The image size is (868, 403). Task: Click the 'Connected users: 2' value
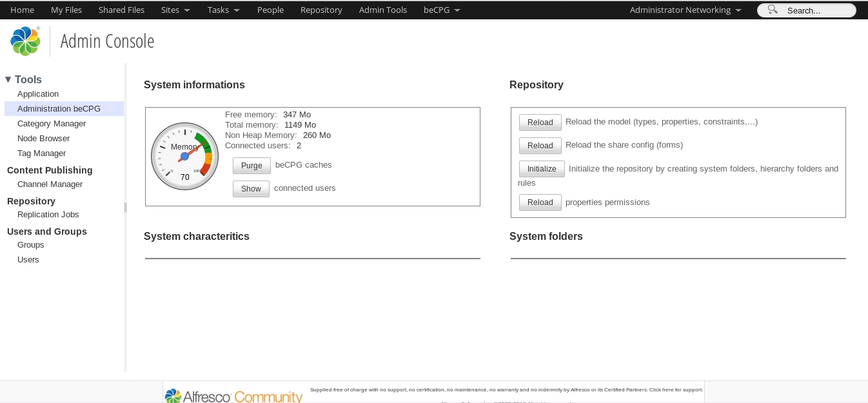click(299, 145)
